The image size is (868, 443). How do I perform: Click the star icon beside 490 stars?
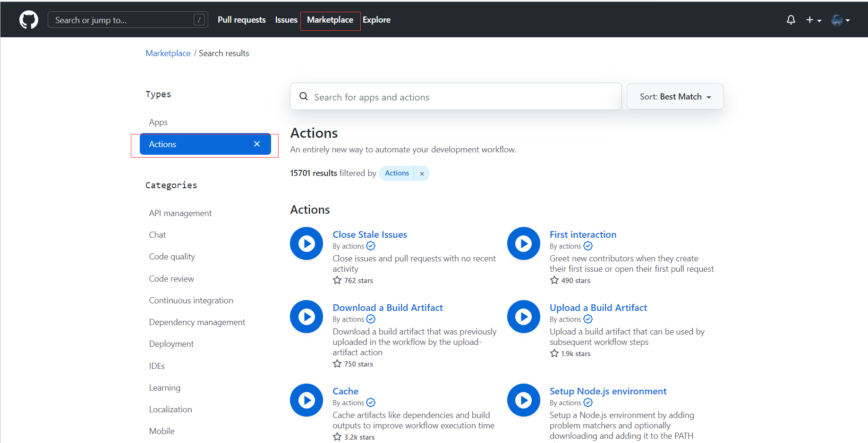pos(554,280)
